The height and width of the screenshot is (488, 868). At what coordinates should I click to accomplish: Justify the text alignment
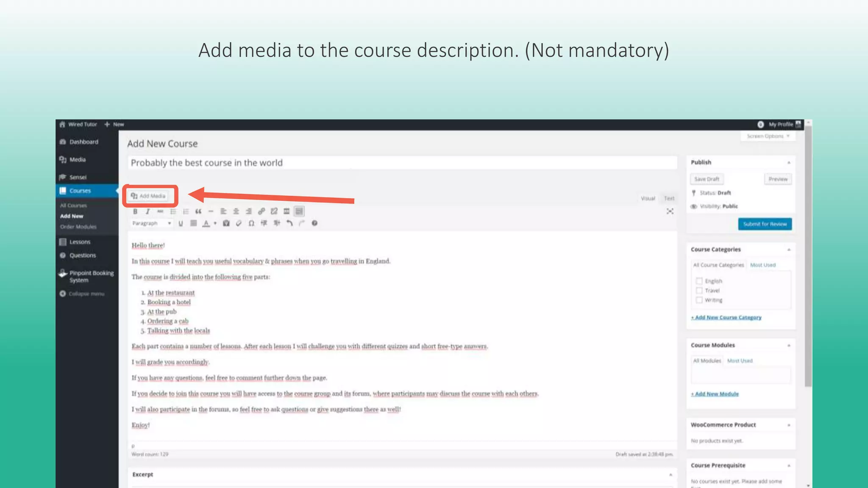(x=193, y=223)
